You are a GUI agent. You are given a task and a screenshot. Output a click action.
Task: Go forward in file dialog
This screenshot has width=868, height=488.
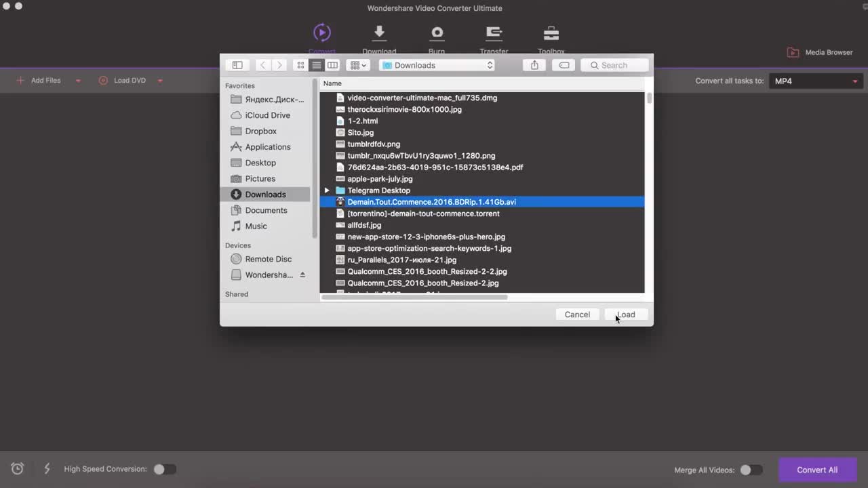(x=279, y=65)
